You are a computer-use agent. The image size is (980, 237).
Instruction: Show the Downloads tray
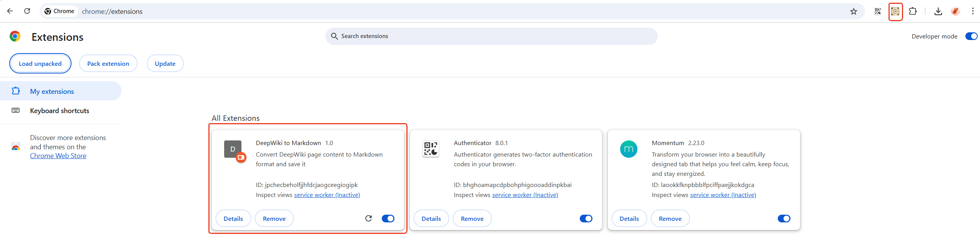(938, 11)
